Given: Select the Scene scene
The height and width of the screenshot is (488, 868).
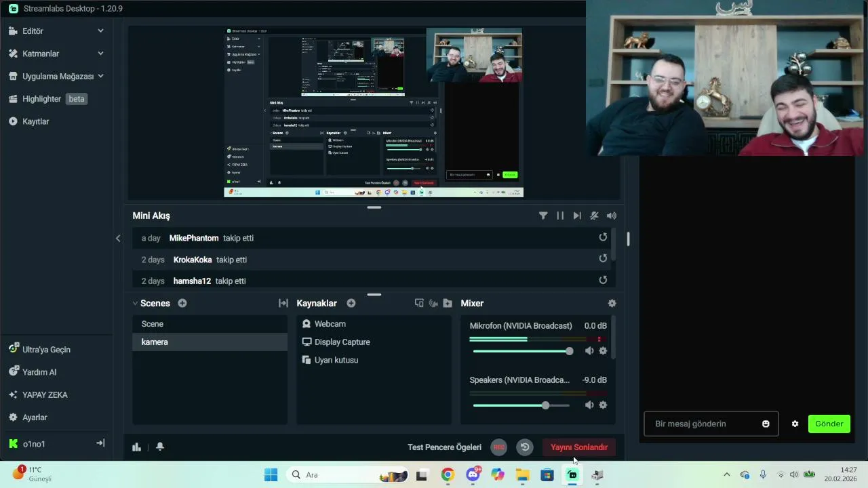Looking at the screenshot, I should [210, 324].
